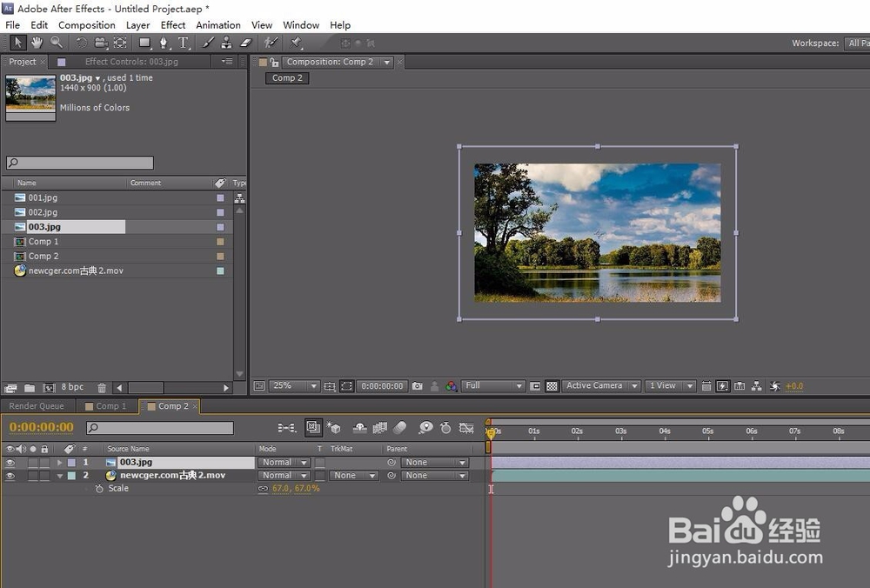The height and width of the screenshot is (588, 870).
Task: Select the Hand tool
Action: coord(37,43)
